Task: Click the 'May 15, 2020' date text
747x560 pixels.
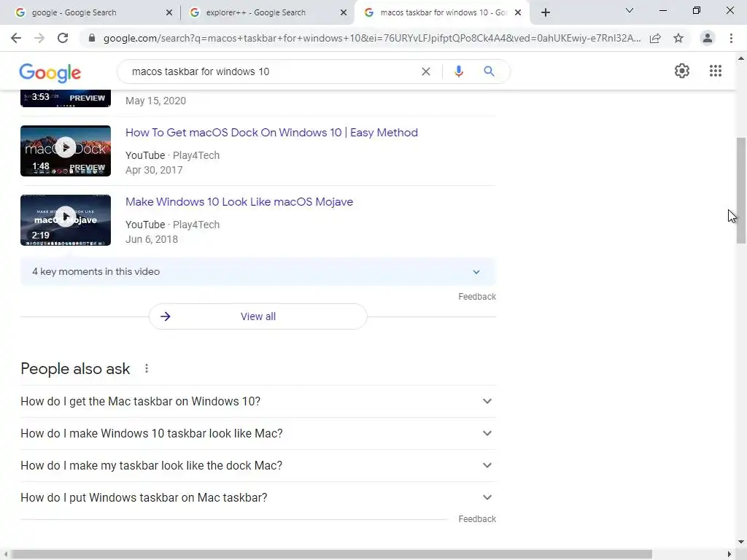Action: pos(156,101)
